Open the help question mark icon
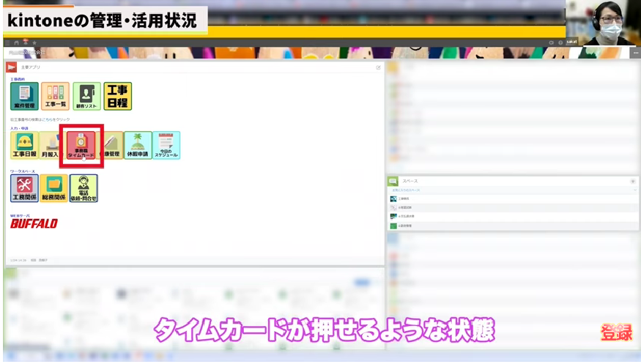 560,42
